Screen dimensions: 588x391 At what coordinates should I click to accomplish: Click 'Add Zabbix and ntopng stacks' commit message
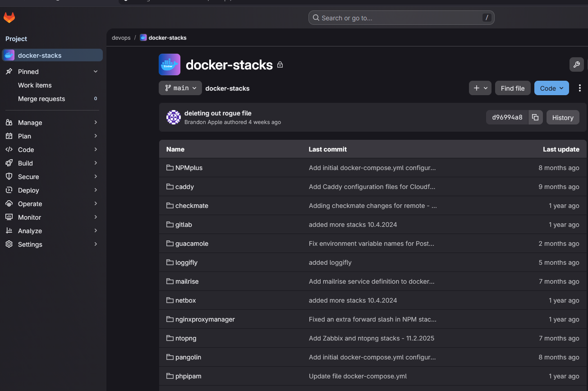coord(372,338)
